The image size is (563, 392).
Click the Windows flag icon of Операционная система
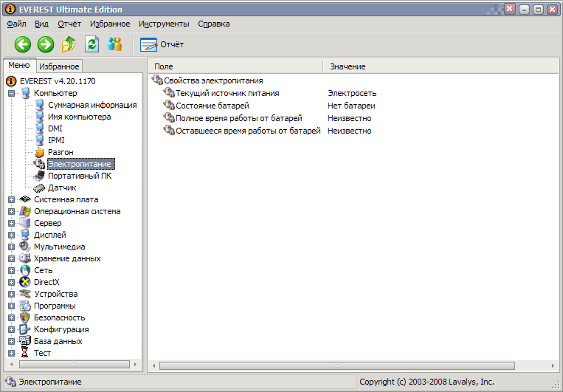coord(25,211)
